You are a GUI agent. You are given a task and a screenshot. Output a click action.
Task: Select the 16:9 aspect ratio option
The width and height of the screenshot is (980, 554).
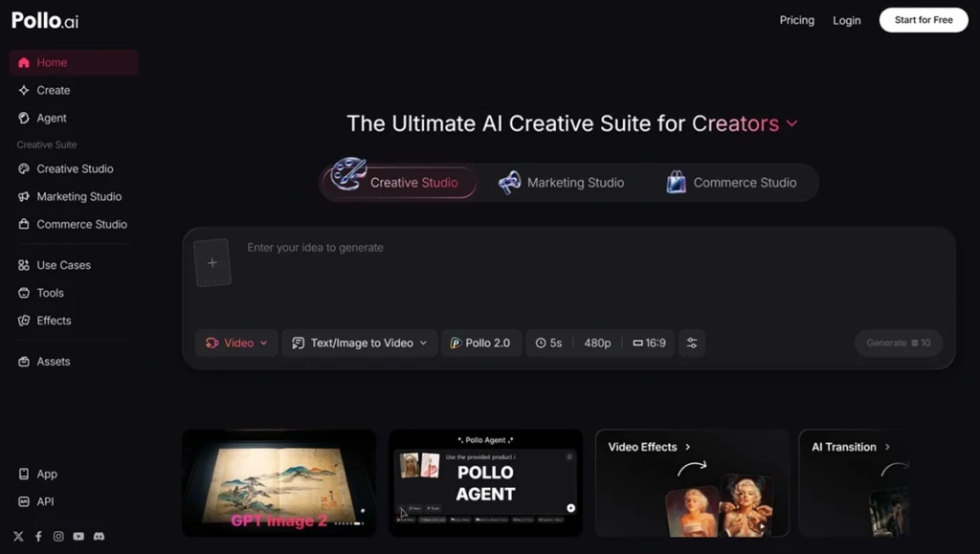(x=650, y=343)
